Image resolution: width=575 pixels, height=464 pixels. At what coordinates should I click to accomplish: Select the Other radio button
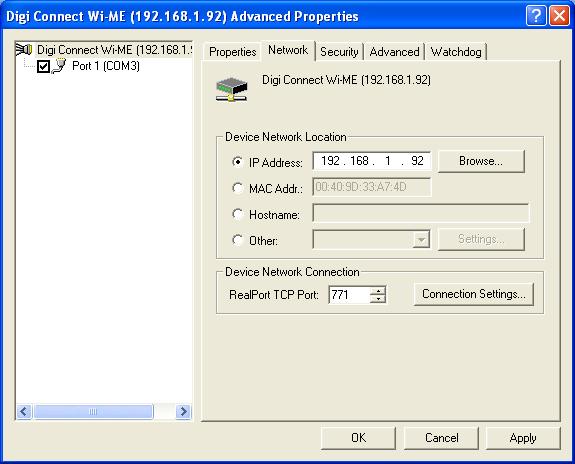pyautogui.click(x=238, y=240)
